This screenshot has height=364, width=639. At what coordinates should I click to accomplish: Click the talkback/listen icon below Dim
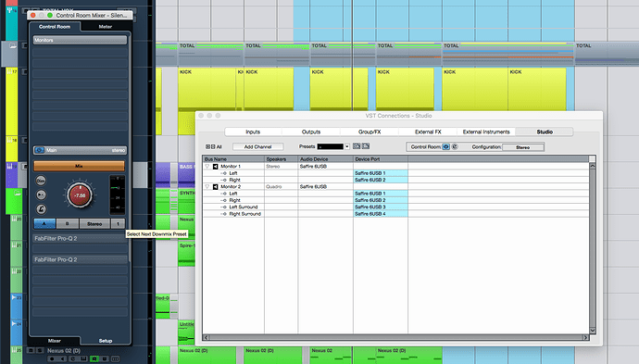point(41,195)
